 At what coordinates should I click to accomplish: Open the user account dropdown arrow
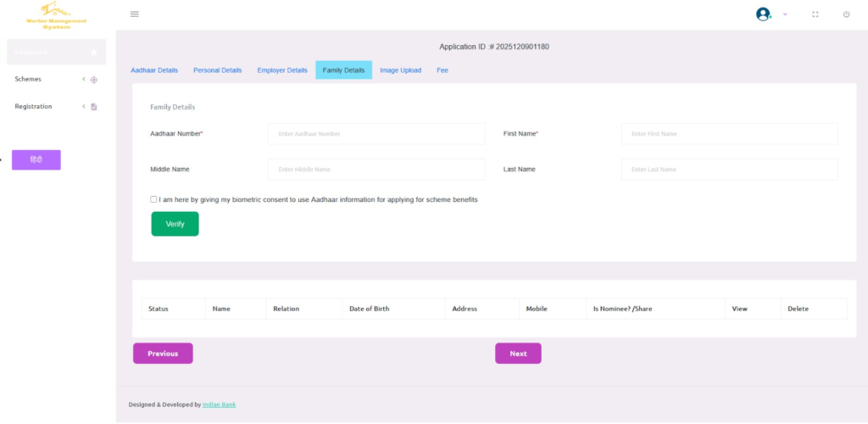[785, 14]
